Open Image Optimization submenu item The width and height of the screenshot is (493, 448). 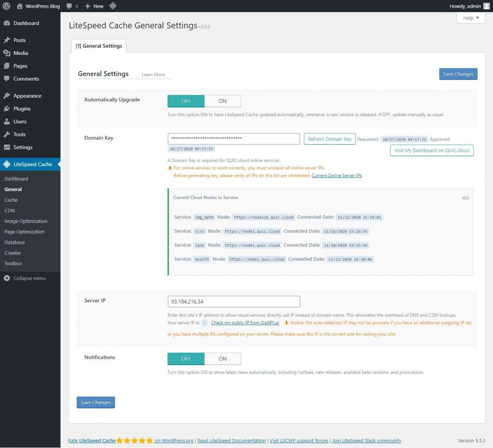tap(26, 221)
